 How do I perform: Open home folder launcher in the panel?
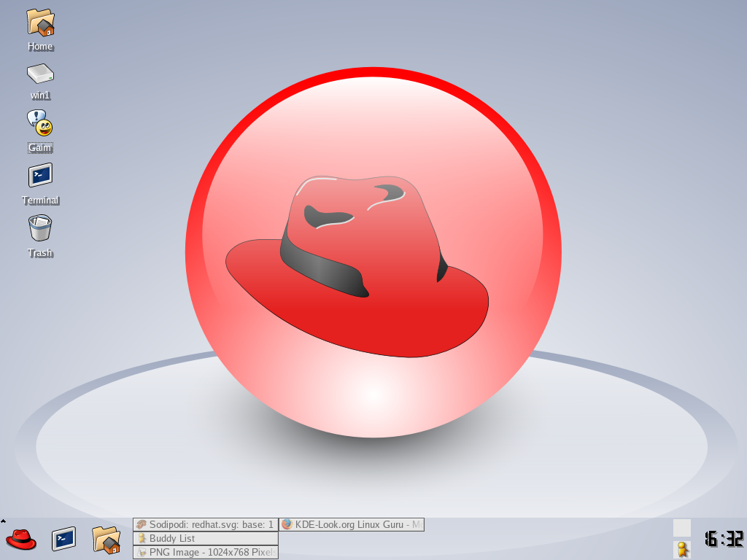coord(107,540)
